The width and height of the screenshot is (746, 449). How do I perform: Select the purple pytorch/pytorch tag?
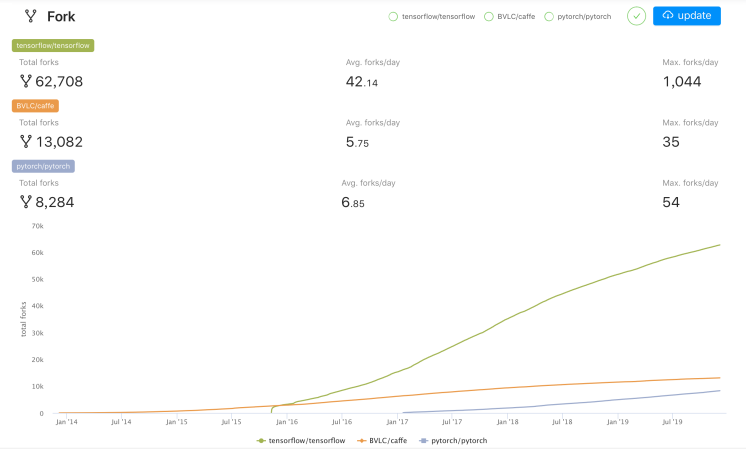[x=42, y=166]
